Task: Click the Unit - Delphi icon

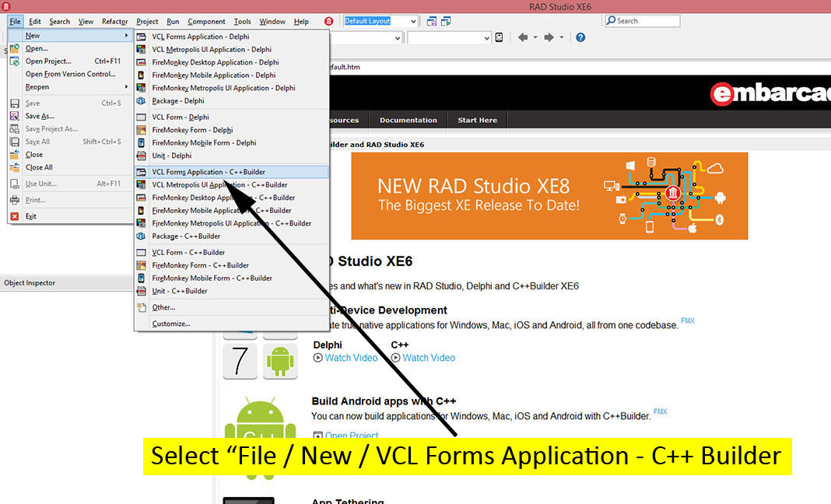Action: click(141, 156)
